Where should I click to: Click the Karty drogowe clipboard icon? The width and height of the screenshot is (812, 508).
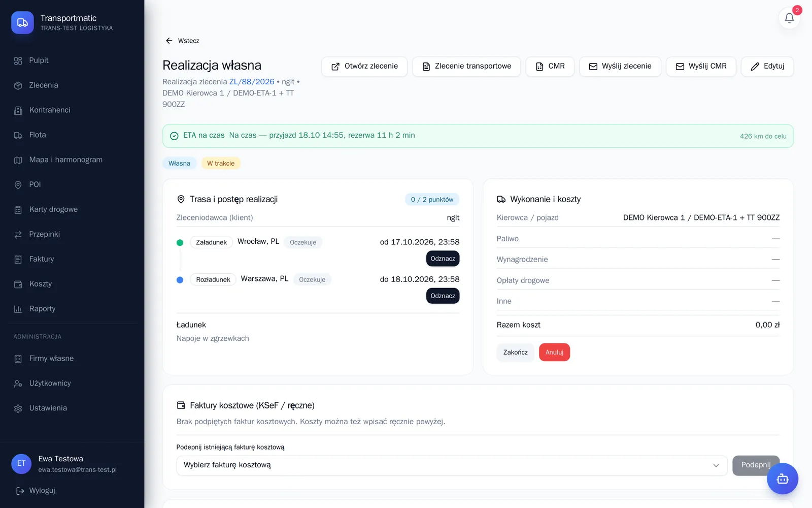[18, 210]
